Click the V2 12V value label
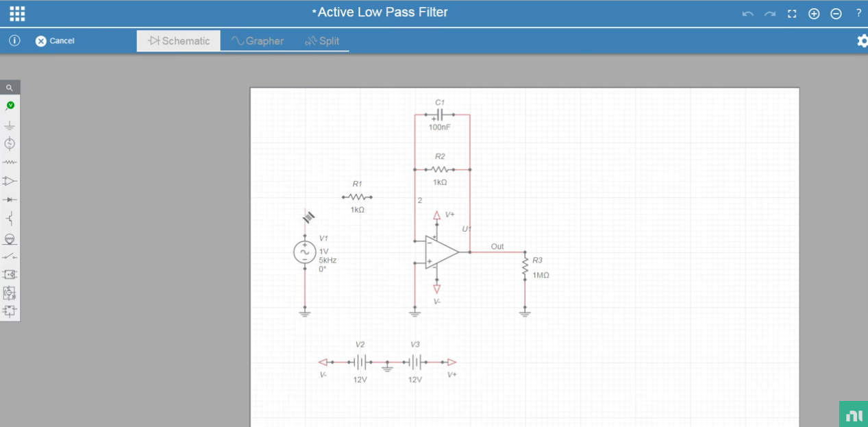868x427 pixels. point(360,380)
